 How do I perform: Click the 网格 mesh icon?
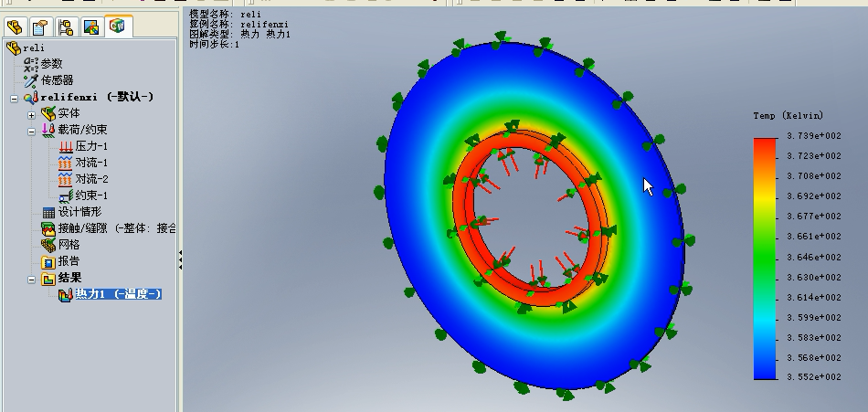coord(48,245)
